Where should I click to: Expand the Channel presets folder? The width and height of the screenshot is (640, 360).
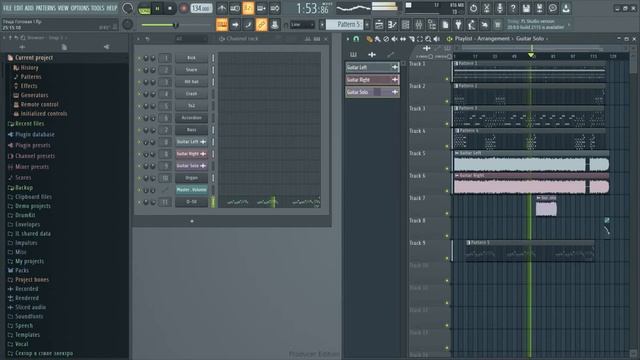pyautogui.click(x=31, y=156)
